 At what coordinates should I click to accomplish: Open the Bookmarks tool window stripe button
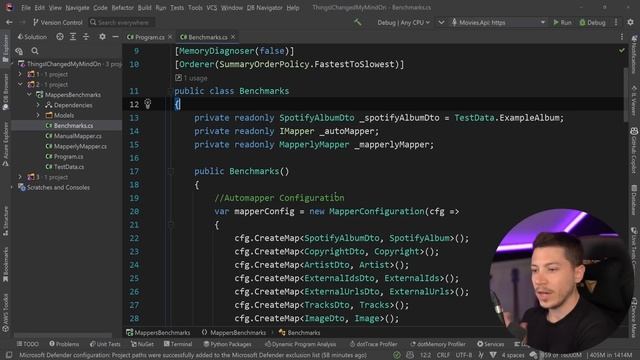pos(5,264)
